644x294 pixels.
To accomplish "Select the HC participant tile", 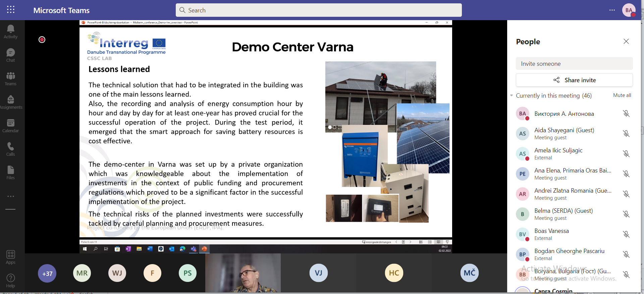I will click(x=394, y=273).
